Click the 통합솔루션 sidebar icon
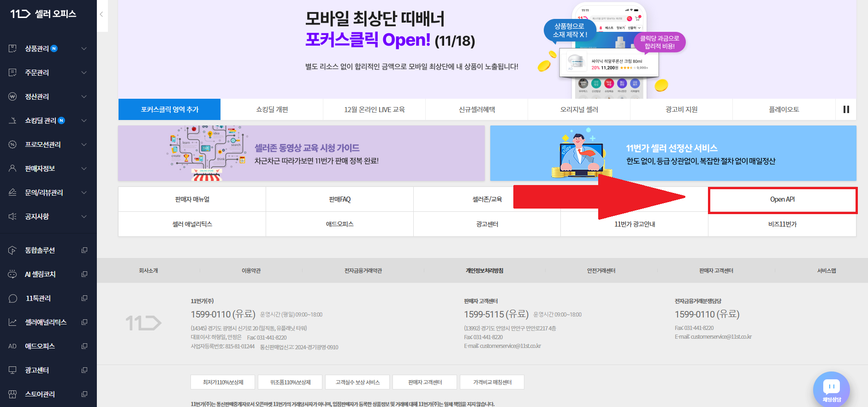 (x=12, y=250)
